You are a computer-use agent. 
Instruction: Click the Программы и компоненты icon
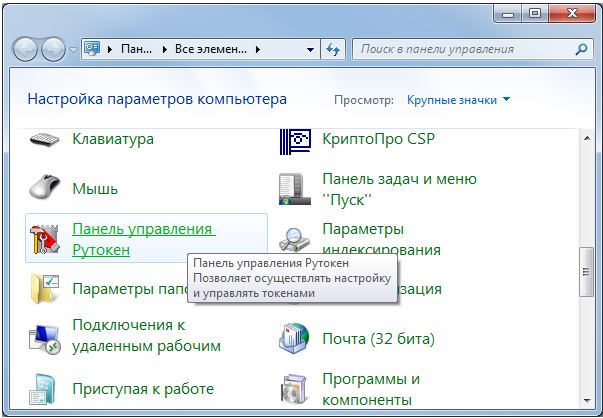click(294, 389)
